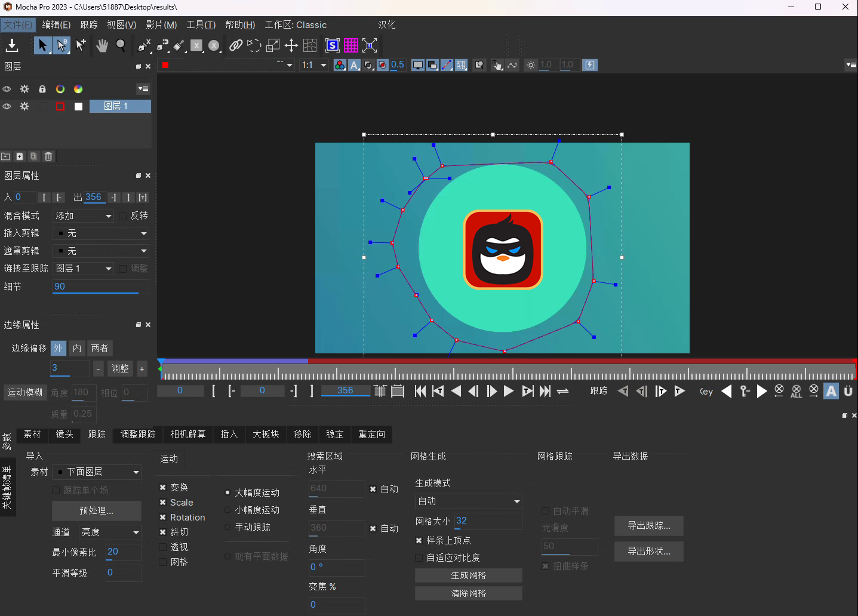Activate the hand pan tool
Screen dimensions: 858x616
[102, 45]
